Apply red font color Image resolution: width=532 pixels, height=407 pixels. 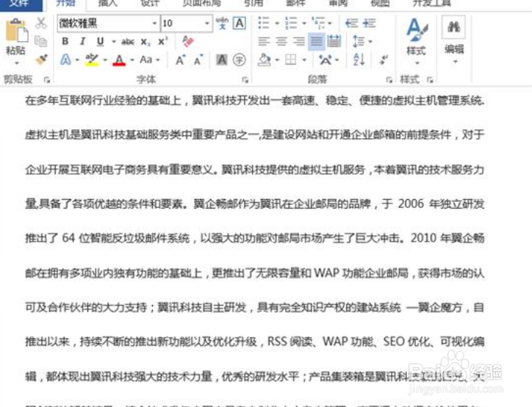[119, 60]
